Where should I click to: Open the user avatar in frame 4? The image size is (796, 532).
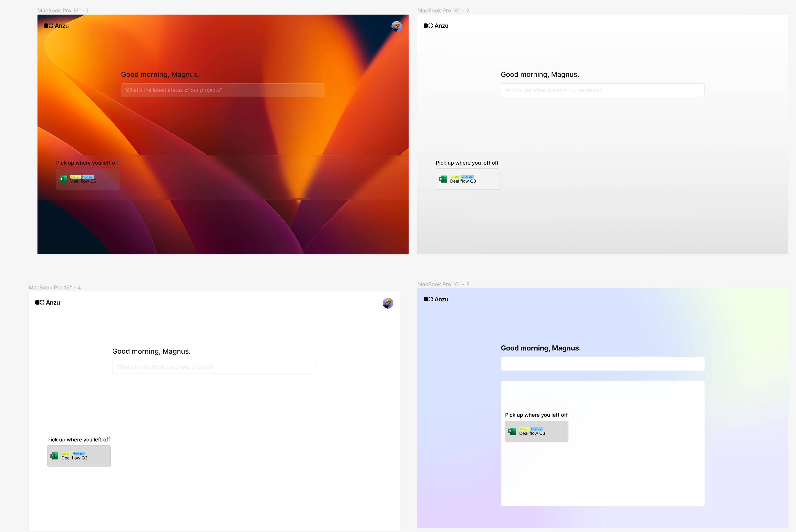(x=388, y=303)
